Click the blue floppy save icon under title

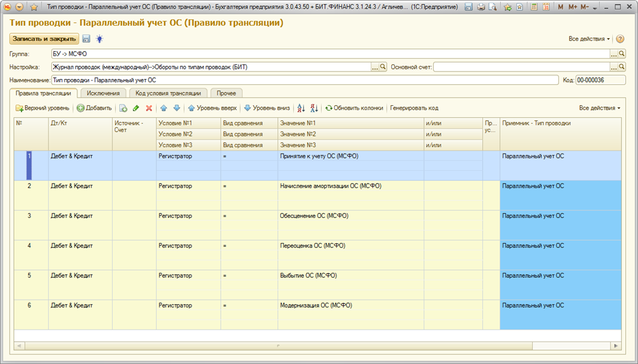(87, 39)
